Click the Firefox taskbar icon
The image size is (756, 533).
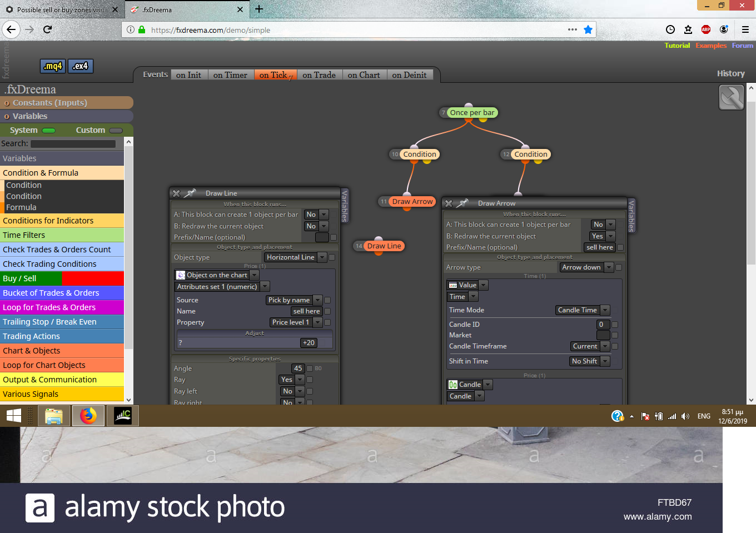point(88,416)
